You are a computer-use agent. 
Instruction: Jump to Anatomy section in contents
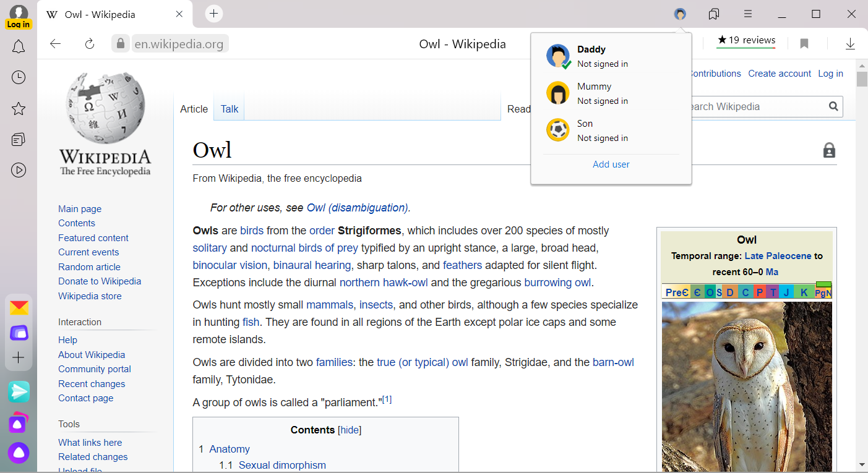[230, 450]
